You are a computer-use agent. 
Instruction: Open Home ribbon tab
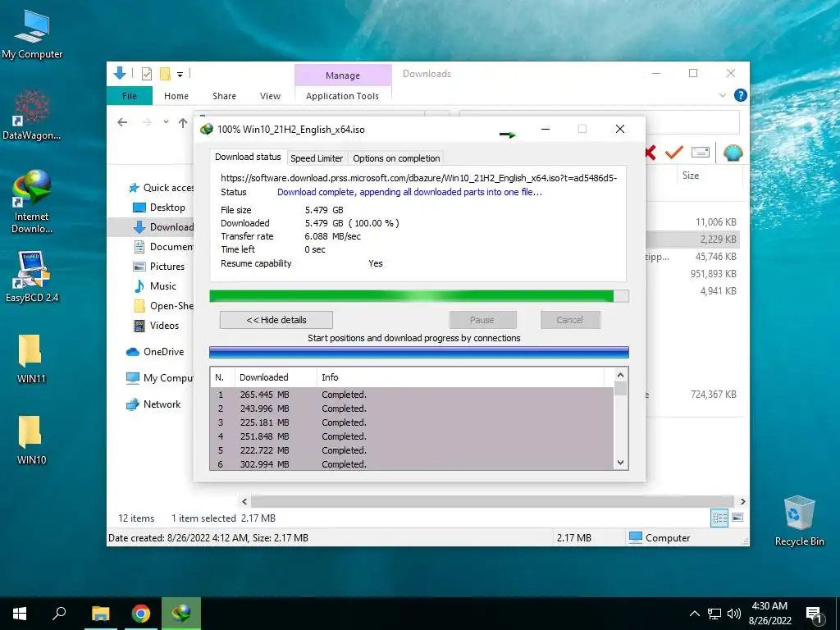[176, 96]
